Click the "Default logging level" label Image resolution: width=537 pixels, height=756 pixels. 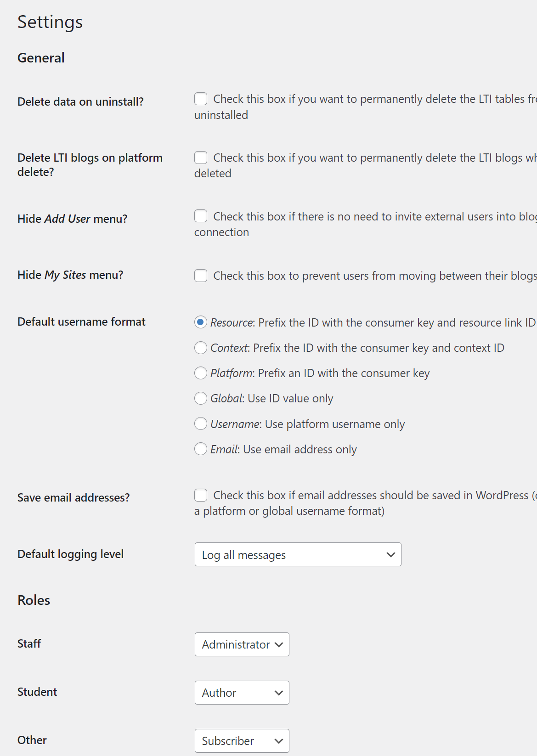click(70, 554)
